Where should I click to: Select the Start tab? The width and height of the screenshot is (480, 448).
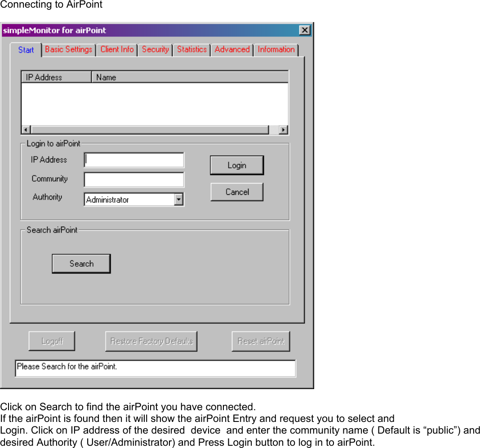[26, 50]
